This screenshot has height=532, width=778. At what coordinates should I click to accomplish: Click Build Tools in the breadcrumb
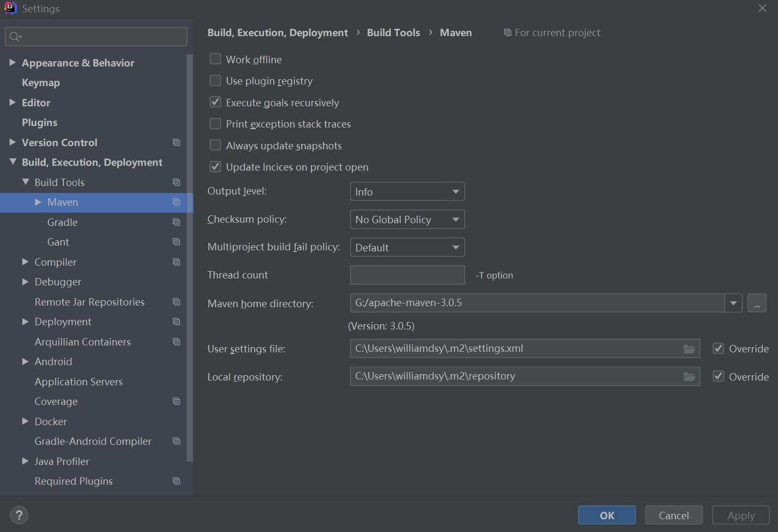(x=394, y=33)
